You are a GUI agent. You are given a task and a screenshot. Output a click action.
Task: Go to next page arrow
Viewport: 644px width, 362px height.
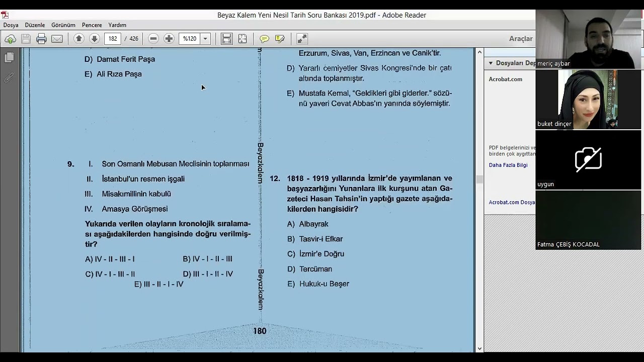[94, 39]
